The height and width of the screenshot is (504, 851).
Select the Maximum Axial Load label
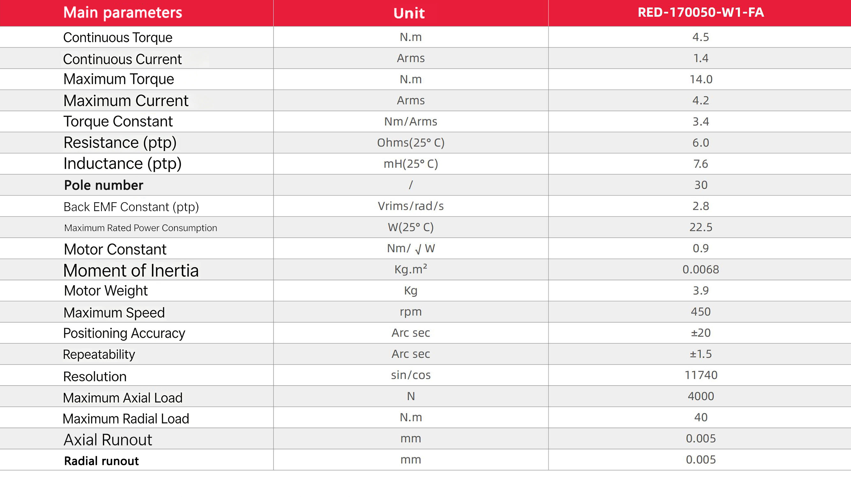tap(123, 398)
